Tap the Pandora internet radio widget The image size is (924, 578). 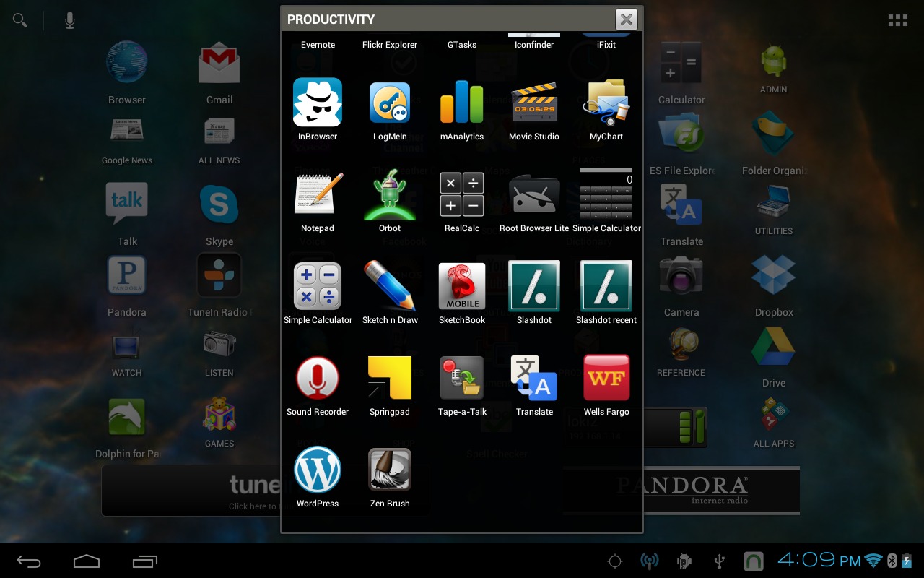point(681,491)
